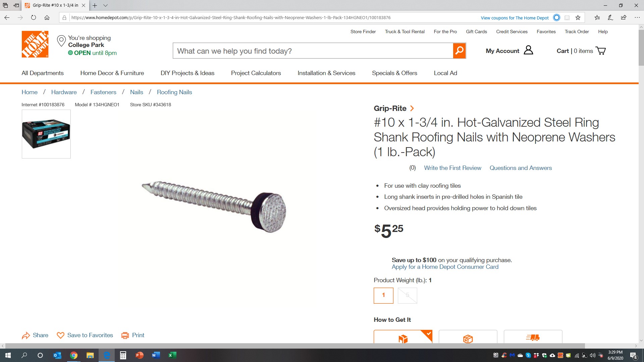Click the nail box product thumbnail

pos(46,134)
